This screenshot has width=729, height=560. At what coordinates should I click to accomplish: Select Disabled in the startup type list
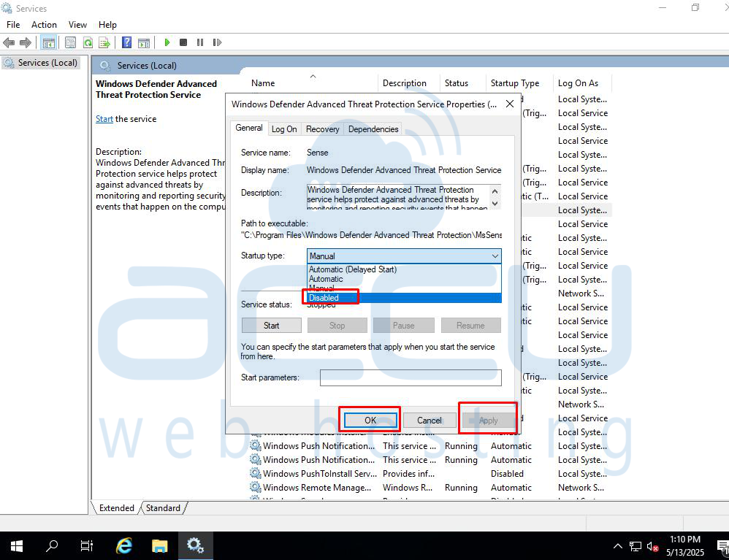[404, 298]
